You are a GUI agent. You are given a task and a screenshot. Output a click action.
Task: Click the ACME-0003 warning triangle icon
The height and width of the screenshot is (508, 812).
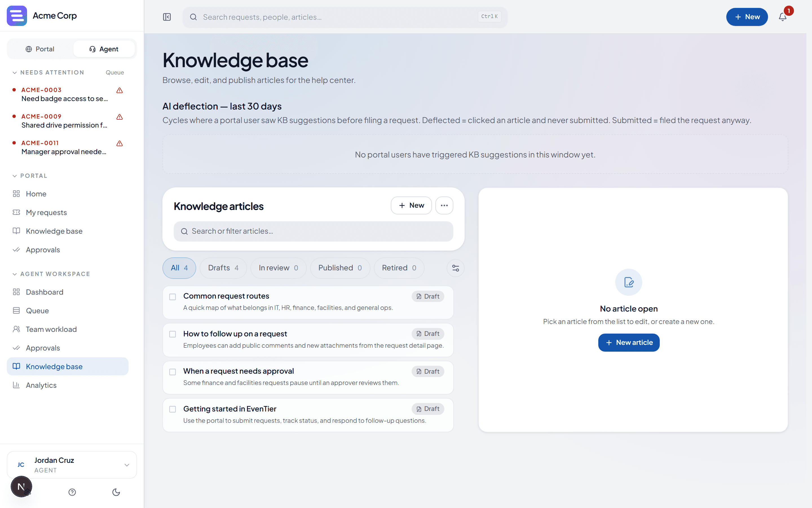click(x=120, y=90)
